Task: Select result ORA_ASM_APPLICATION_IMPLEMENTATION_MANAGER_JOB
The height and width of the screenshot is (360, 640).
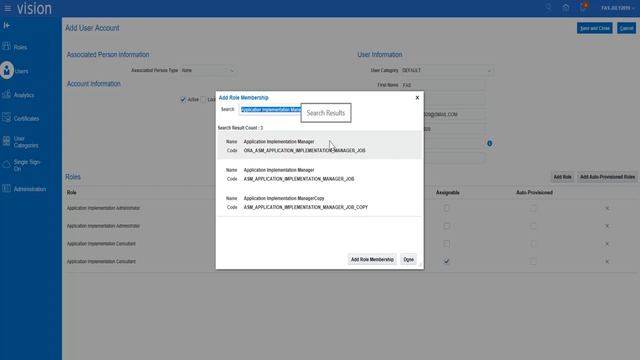Action: [x=320, y=146]
